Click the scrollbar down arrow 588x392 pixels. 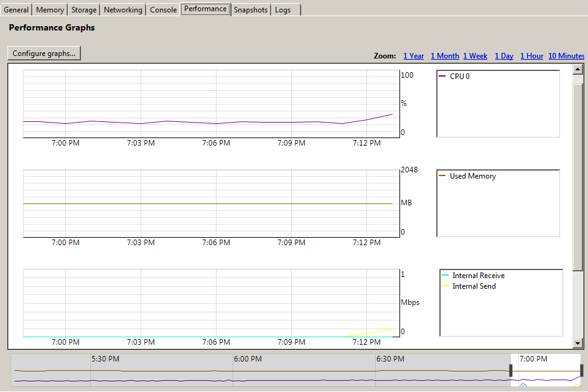[x=577, y=342]
